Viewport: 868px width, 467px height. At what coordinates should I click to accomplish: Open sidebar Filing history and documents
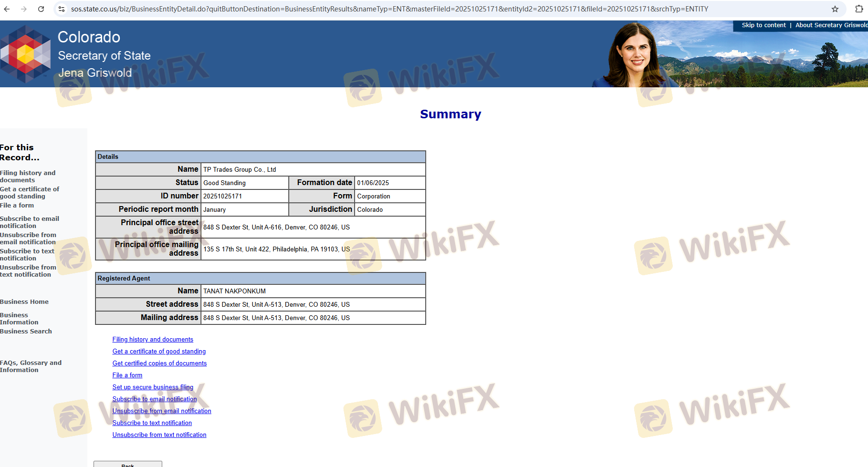(x=28, y=176)
